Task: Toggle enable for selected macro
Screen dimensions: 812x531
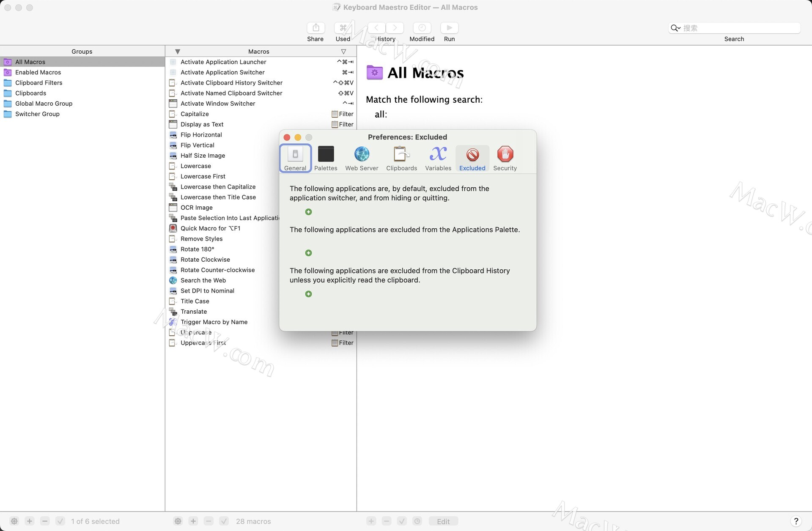Action: pos(224,521)
